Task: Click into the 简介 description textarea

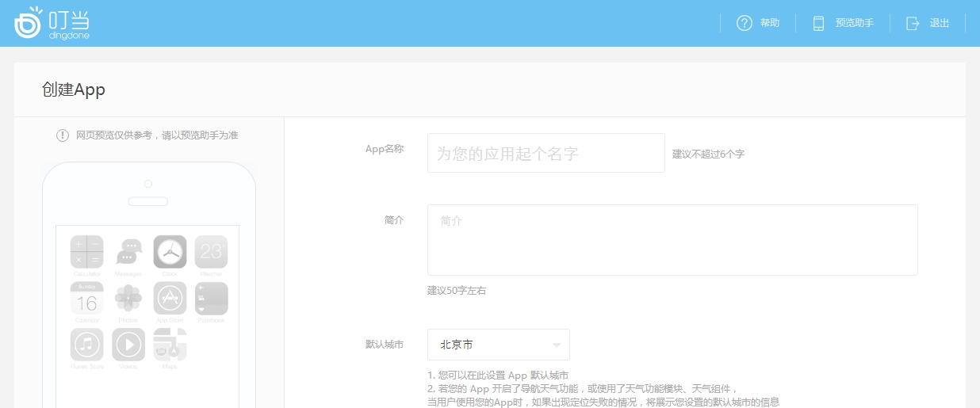Action: [672, 240]
